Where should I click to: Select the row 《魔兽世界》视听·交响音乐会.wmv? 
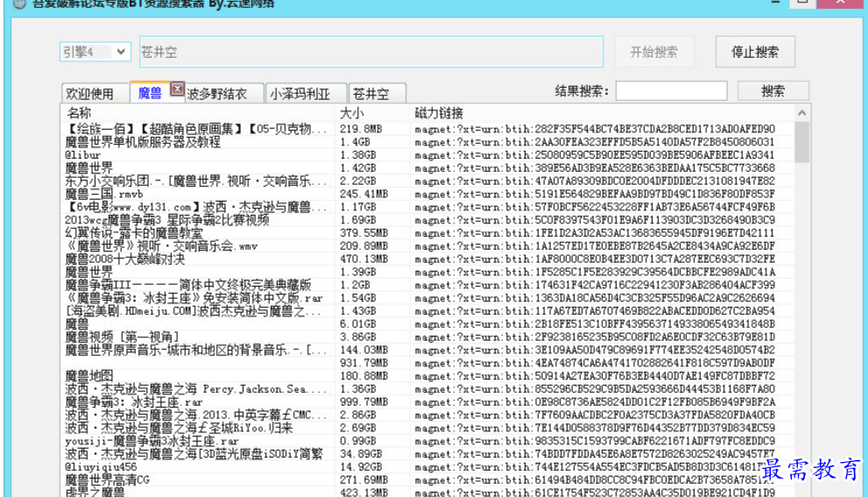coord(427,246)
